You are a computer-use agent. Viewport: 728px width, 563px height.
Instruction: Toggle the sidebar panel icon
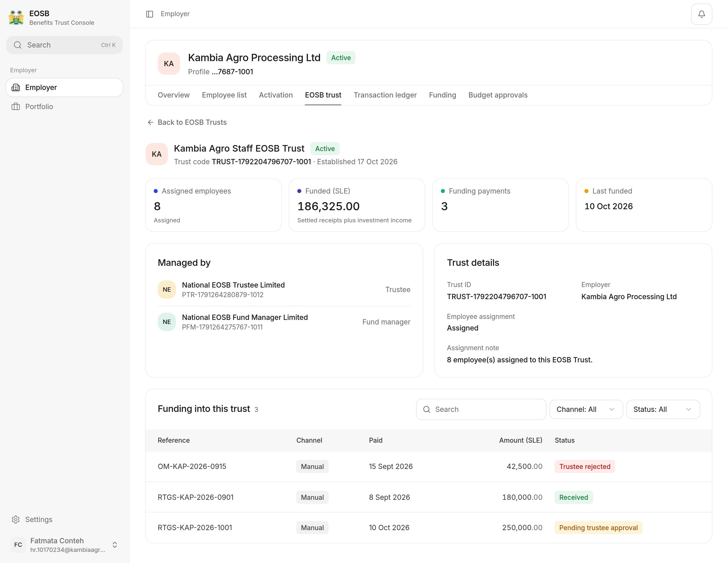tap(150, 14)
